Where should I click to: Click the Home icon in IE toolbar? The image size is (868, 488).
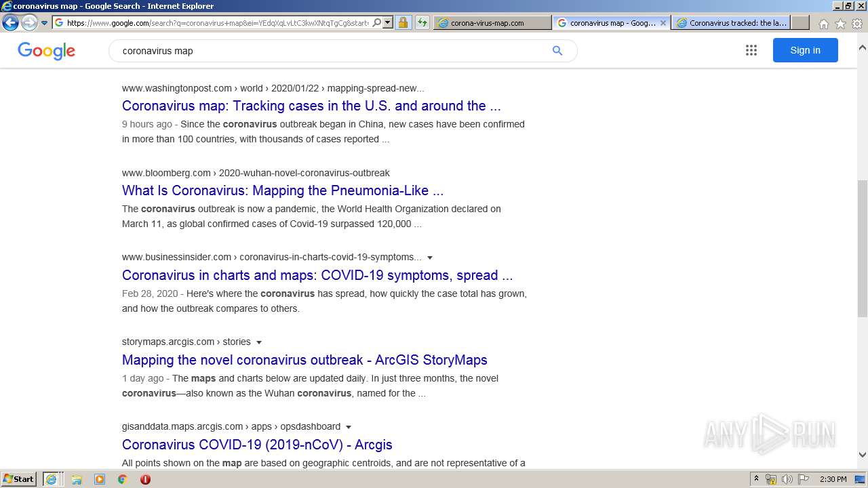click(x=823, y=24)
